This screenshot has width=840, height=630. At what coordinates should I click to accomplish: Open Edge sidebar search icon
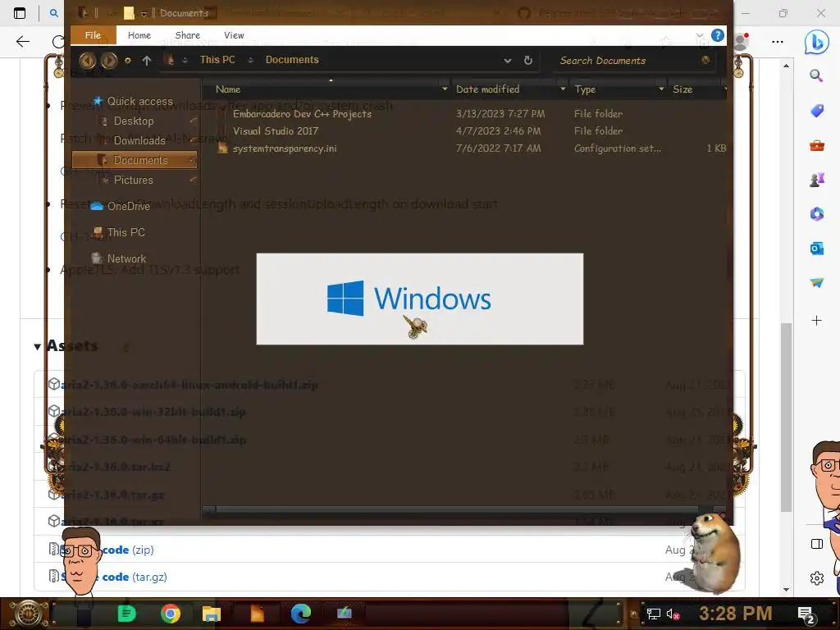pyautogui.click(x=816, y=76)
